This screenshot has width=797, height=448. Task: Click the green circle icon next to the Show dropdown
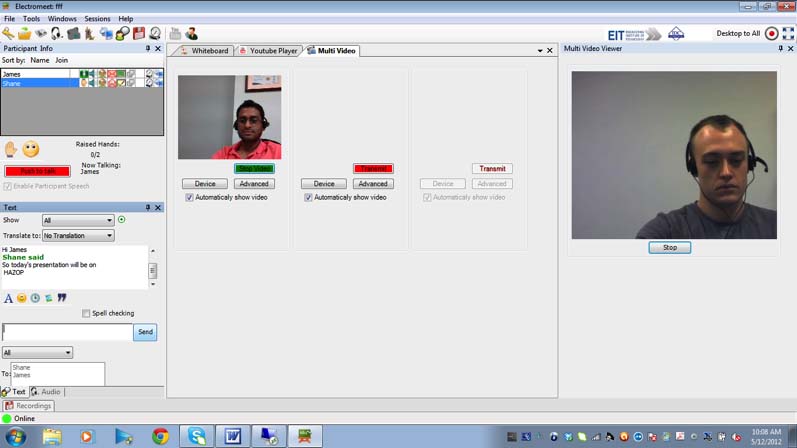tap(121, 220)
